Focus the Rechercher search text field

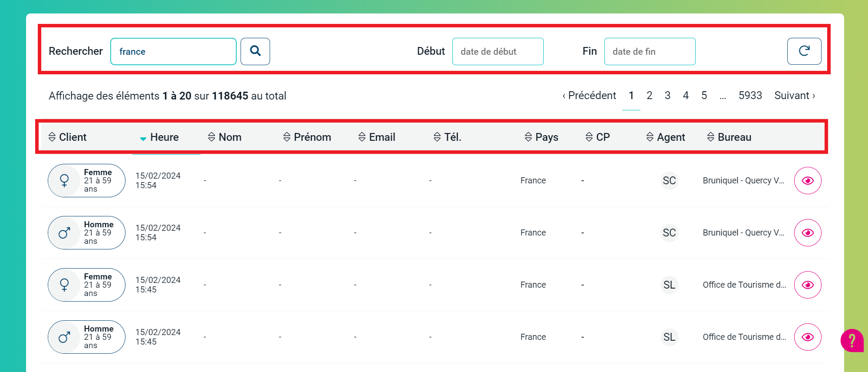tap(173, 51)
